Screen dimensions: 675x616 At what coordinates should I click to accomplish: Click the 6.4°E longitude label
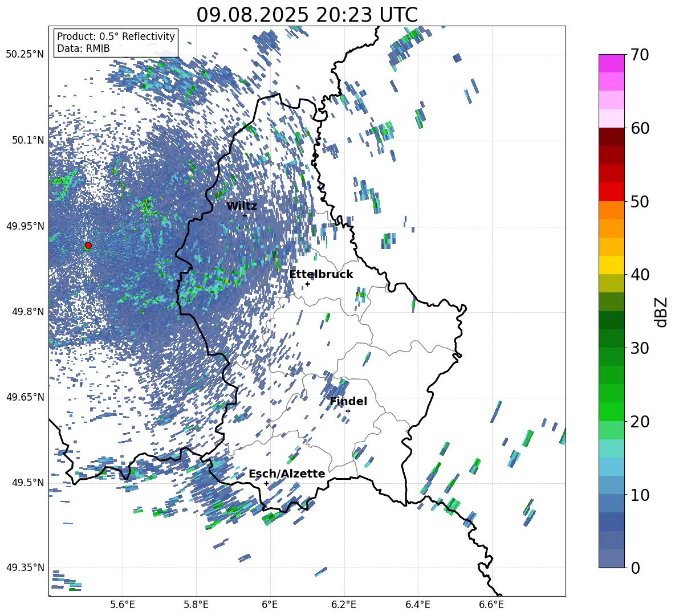pyautogui.click(x=417, y=605)
